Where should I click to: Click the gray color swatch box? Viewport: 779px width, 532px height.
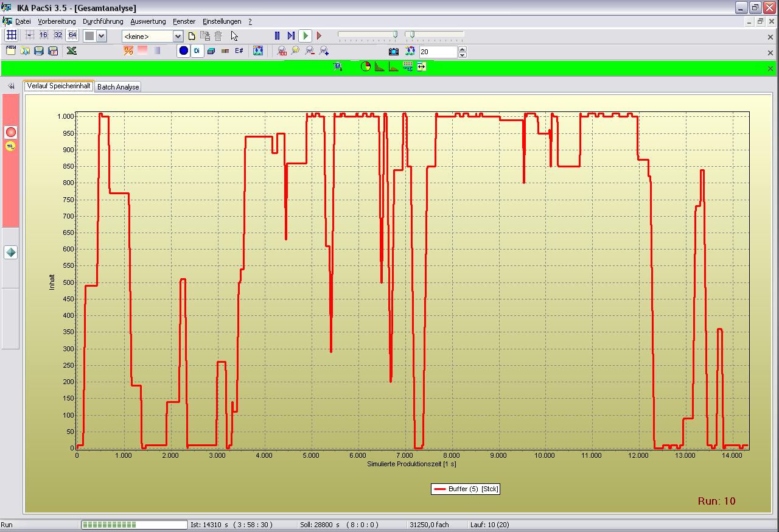pos(89,36)
